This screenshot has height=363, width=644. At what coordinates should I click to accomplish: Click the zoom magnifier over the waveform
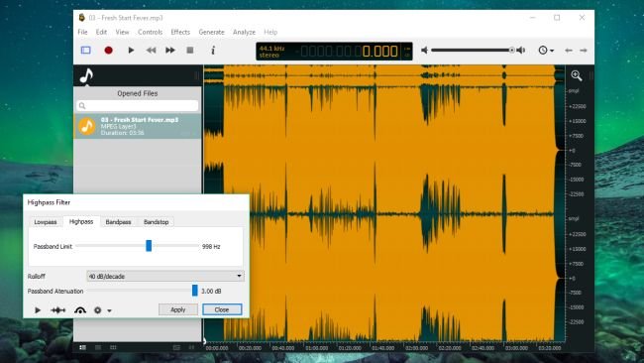pos(577,75)
